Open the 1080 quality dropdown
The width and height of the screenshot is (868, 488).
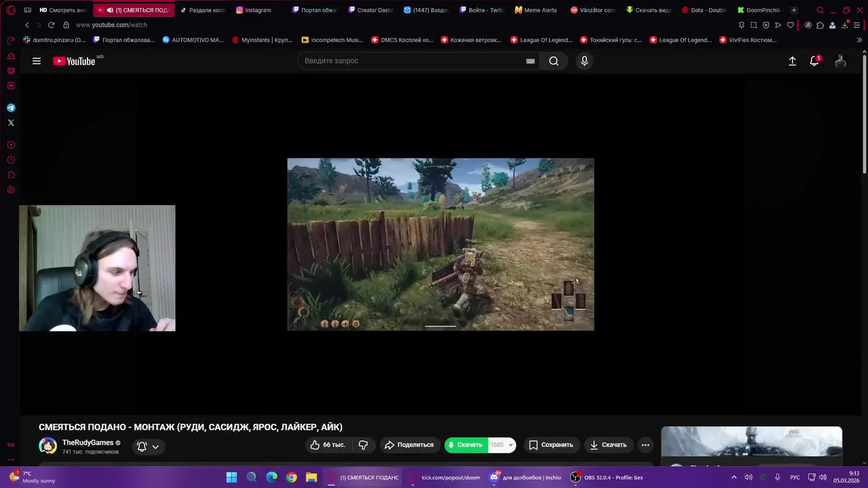(502, 445)
